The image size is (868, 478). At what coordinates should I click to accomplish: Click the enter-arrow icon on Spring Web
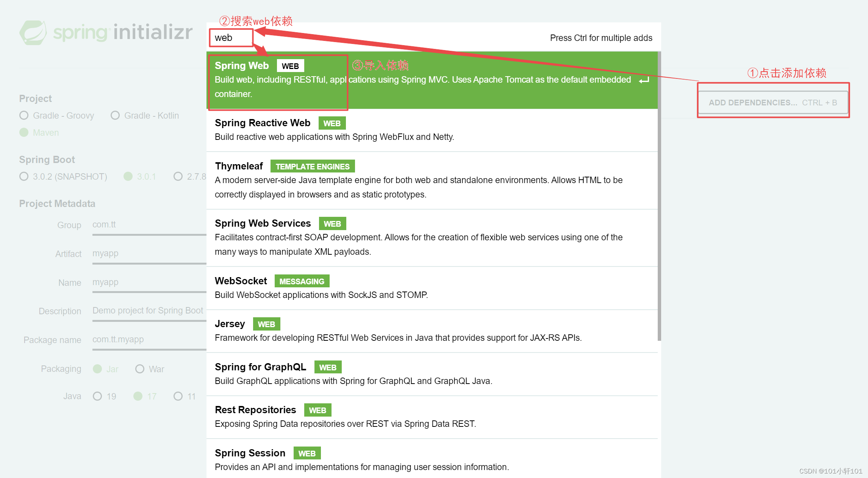pyautogui.click(x=644, y=80)
